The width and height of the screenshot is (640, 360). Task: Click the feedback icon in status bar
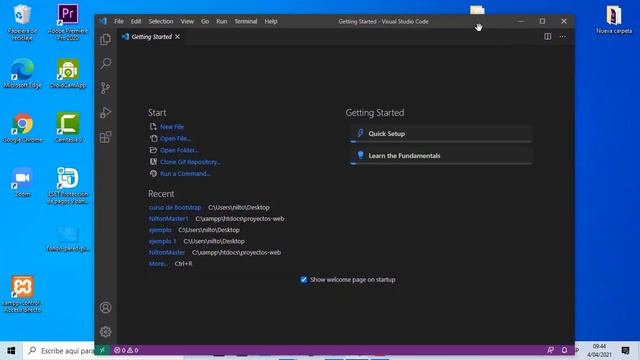550,350
